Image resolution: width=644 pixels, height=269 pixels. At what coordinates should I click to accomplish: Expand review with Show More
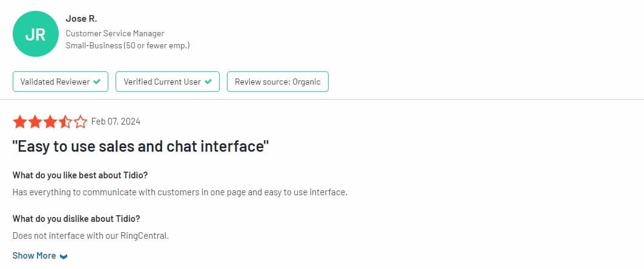pos(40,256)
